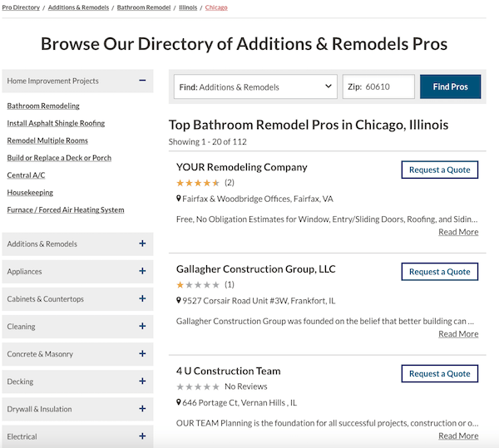This screenshot has height=448, width=499.
Task: Open Gallagher Construction Group, LLC listing title
Action: pyautogui.click(x=256, y=269)
